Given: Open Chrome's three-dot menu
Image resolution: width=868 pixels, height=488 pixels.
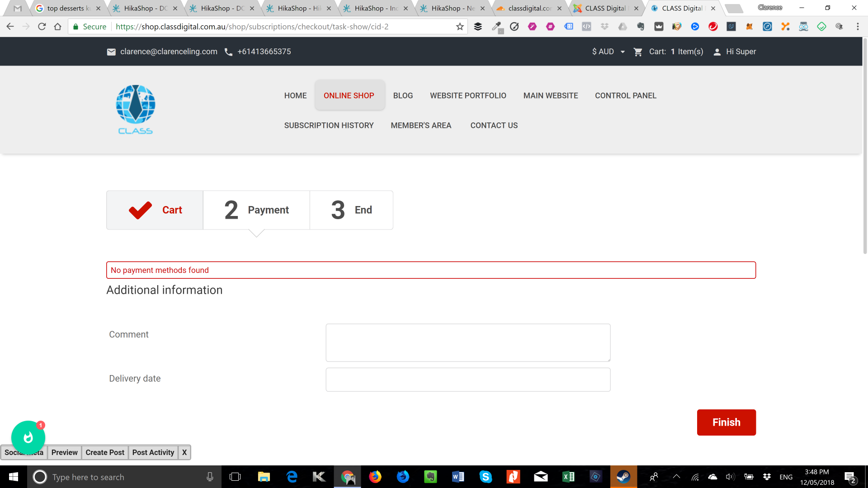Looking at the screenshot, I should pyautogui.click(x=857, y=27).
